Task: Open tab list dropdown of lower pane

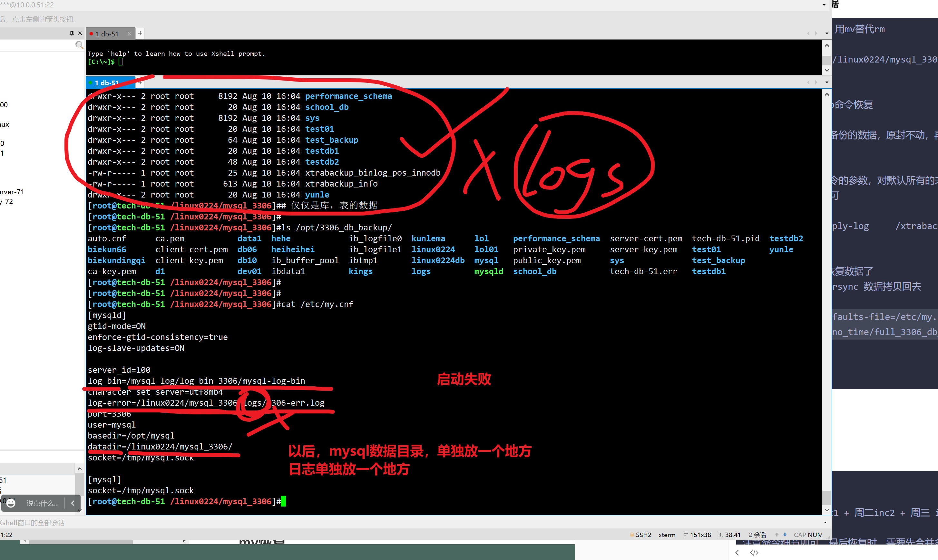Action: pyautogui.click(x=827, y=82)
